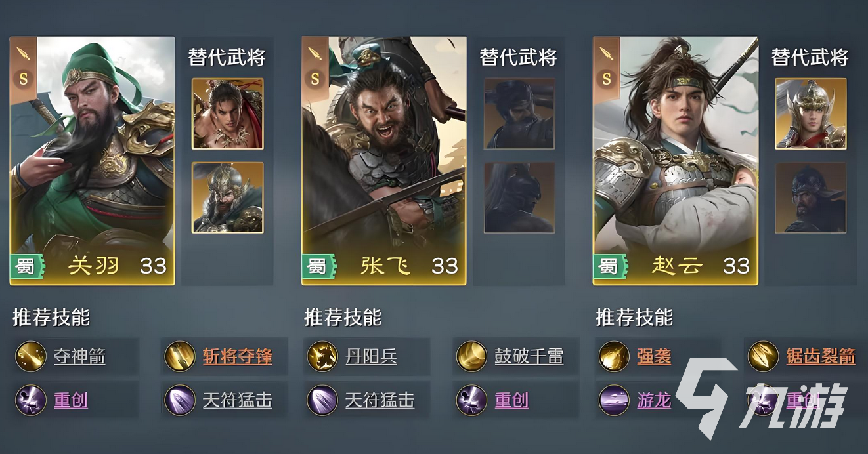Choose 赵云's first substitute general portrait
The height and width of the screenshot is (454, 868).
point(811,113)
